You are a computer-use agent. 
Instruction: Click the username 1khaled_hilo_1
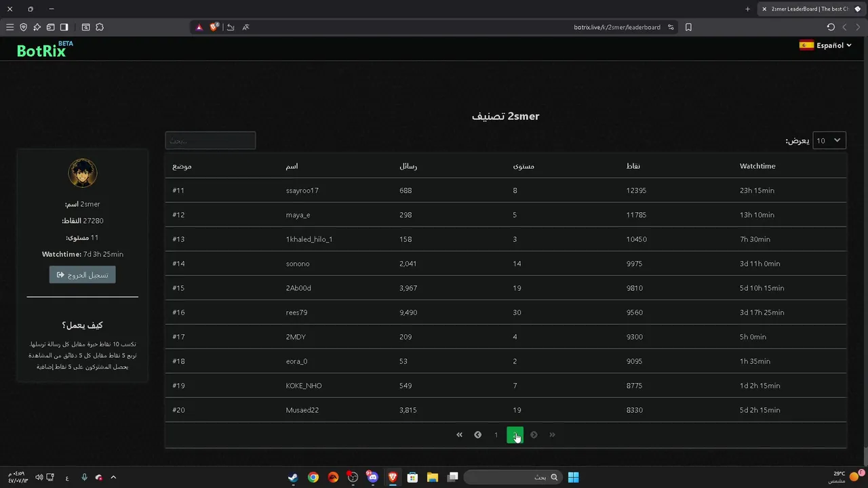[x=309, y=239]
